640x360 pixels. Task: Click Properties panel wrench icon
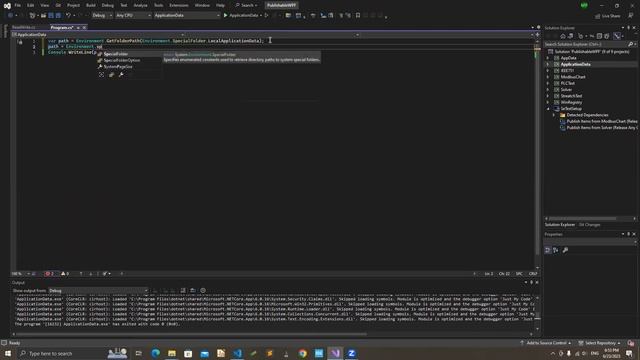click(565, 250)
